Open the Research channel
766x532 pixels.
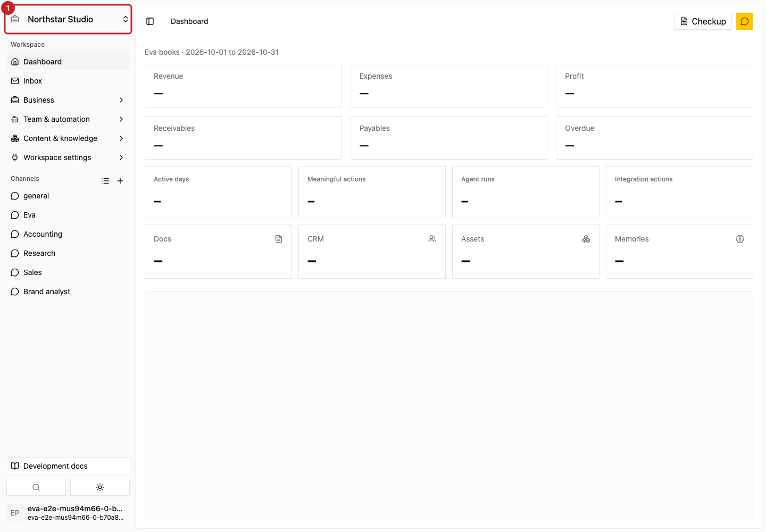68,253
